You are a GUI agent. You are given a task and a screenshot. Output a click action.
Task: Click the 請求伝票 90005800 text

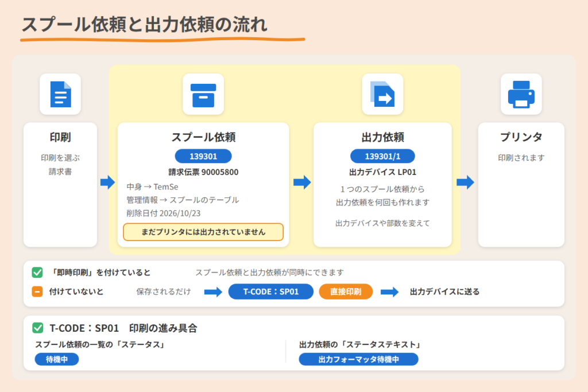tap(203, 172)
